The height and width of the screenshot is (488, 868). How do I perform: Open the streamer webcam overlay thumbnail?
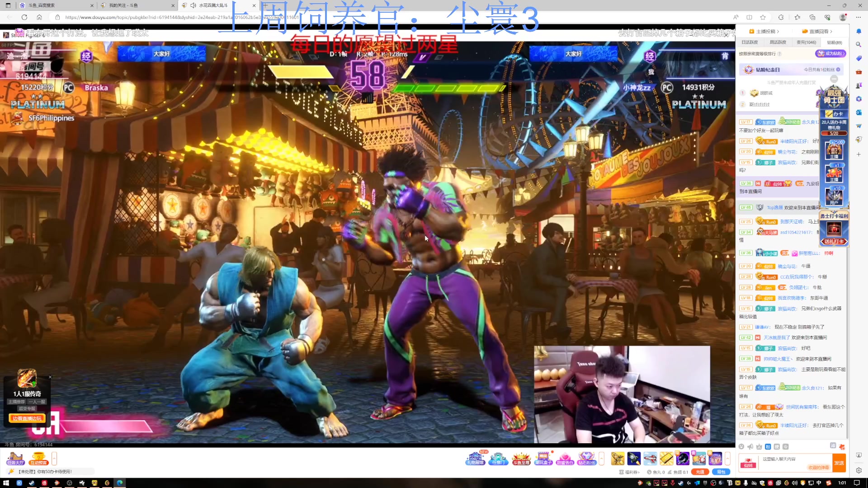tap(622, 394)
